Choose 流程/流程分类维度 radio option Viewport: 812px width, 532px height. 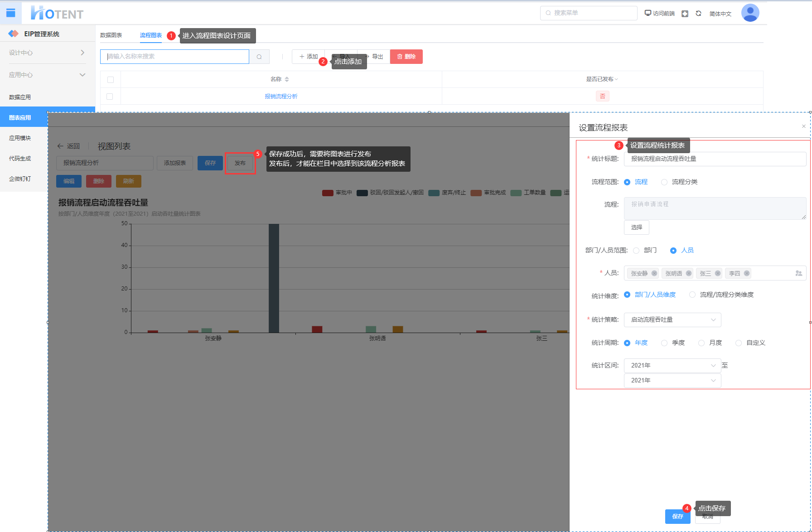pyautogui.click(x=692, y=295)
